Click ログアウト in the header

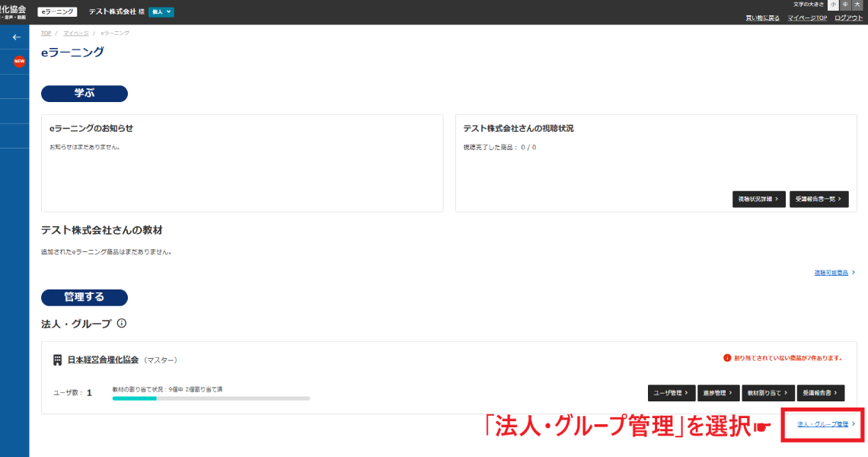point(849,18)
